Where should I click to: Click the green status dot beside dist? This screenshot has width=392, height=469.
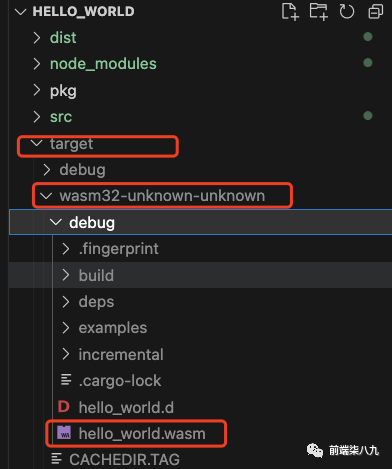click(368, 36)
